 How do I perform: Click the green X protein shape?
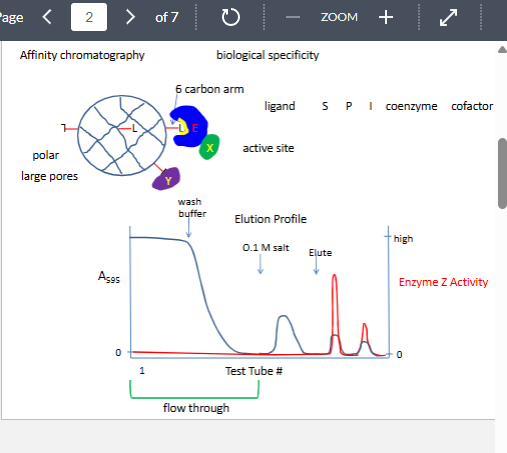209,147
